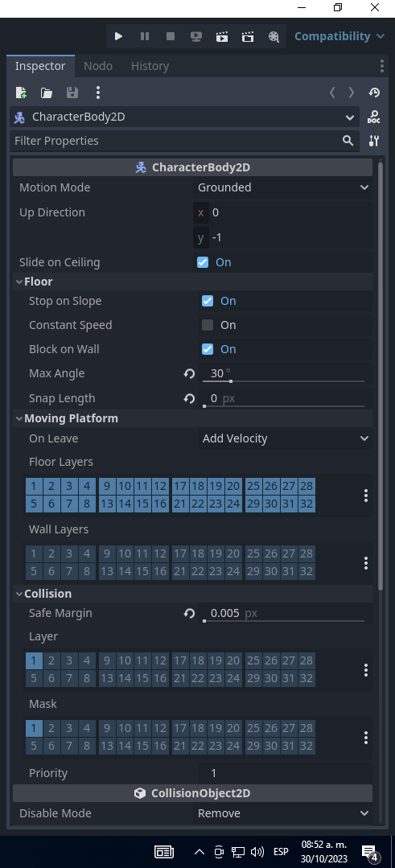Run a specific scene icon
This screenshot has width=395, height=868.
pos(248,36)
